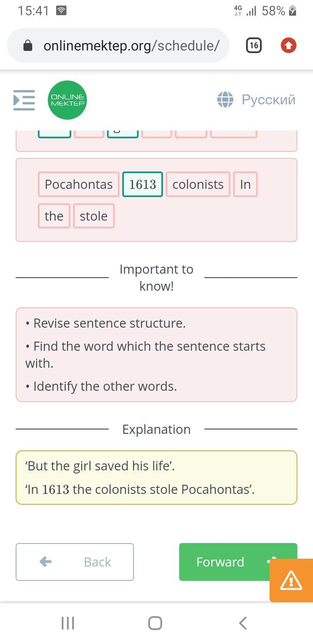This screenshot has height=644, width=313.
Task: Open the browser tabs counter showing 16
Action: [254, 45]
